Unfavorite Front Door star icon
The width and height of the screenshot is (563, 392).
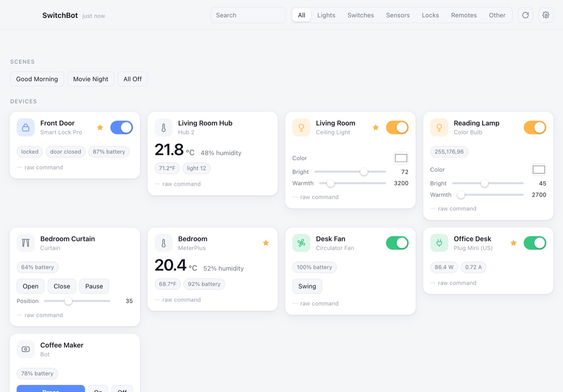(x=100, y=127)
